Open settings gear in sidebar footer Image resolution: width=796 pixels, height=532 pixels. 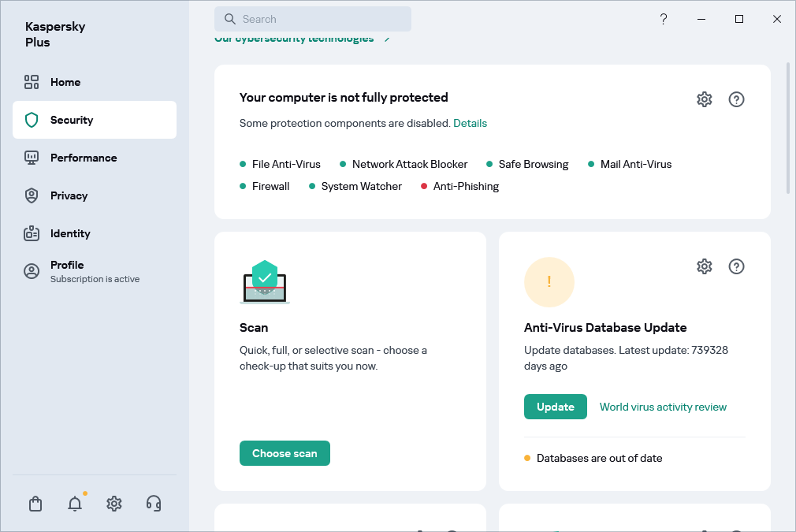(x=114, y=504)
